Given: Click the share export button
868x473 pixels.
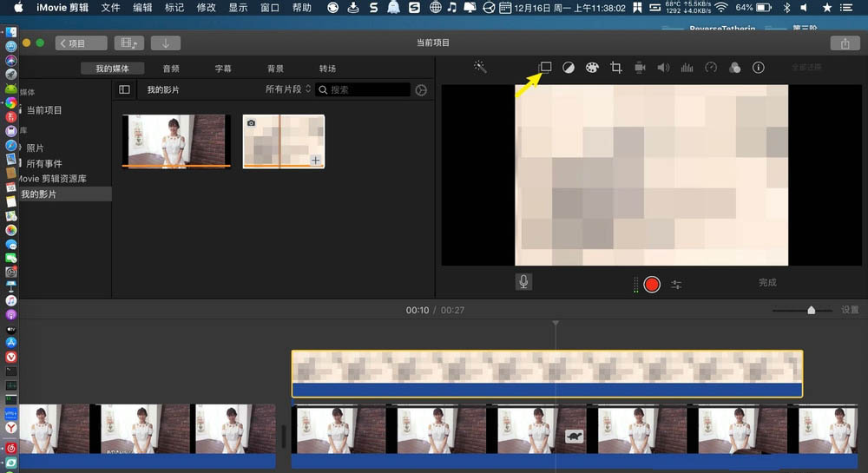Looking at the screenshot, I should [845, 43].
